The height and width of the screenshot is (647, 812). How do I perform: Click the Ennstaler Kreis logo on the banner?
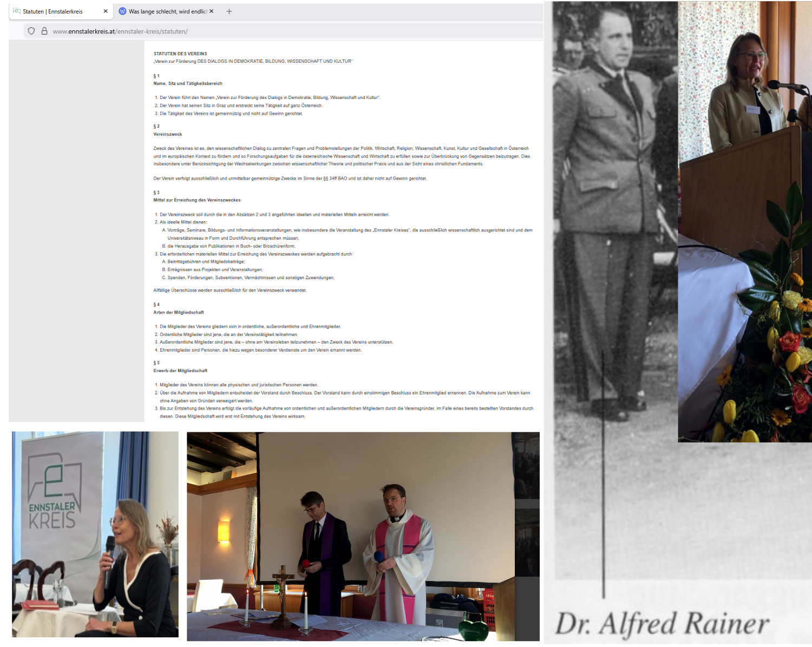(x=53, y=492)
